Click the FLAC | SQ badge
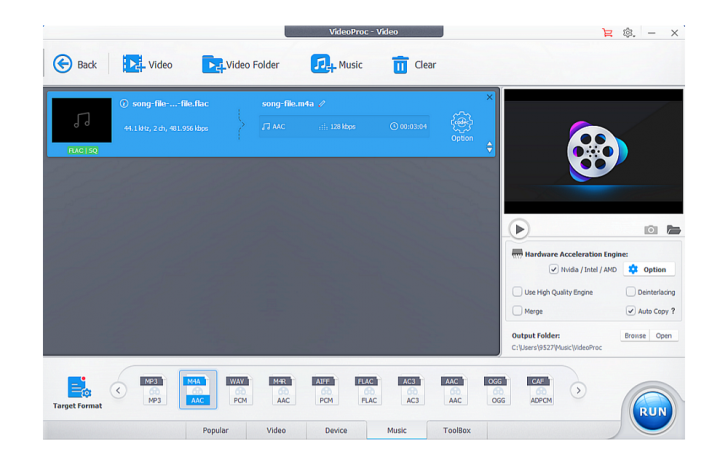 (x=83, y=150)
